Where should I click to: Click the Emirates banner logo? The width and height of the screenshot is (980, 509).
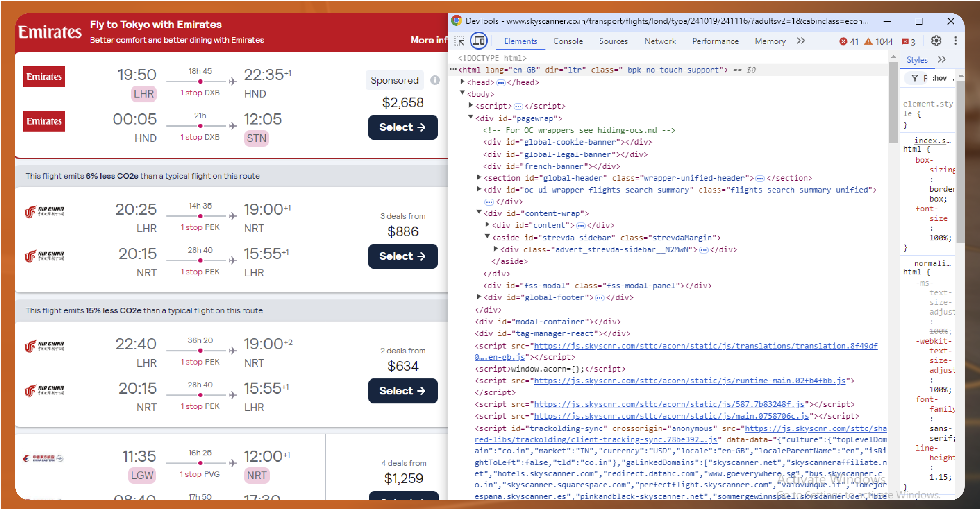(50, 32)
